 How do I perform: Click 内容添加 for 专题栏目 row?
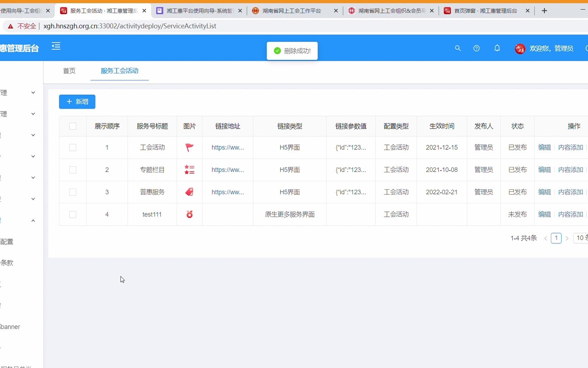[570, 170]
